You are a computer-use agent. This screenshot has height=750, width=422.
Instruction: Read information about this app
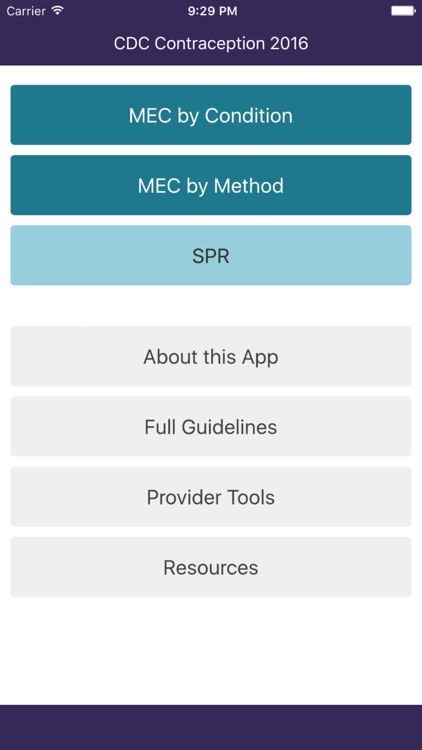211,356
